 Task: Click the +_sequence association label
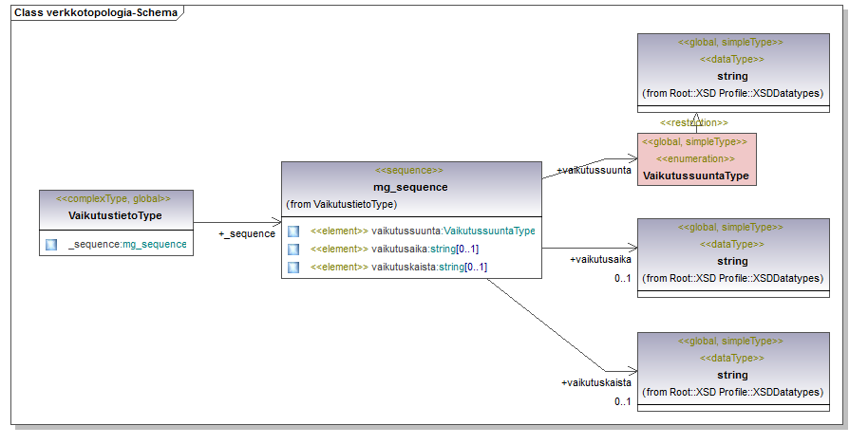246,233
